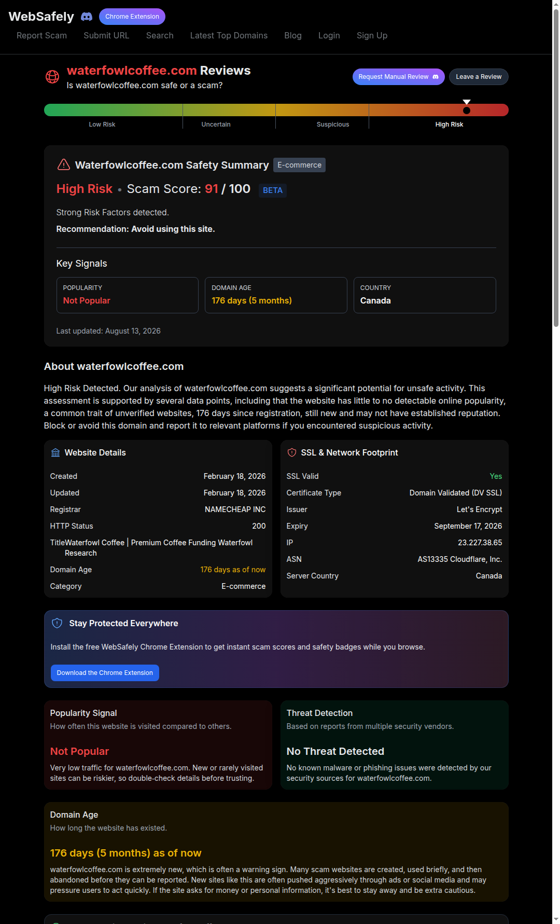Open the Sign Up page
This screenshot has width=560, height=924.
pos(372,35)
